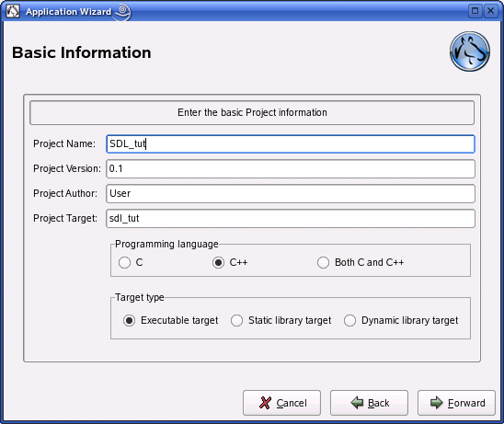504x424 pixels.
Task: Click the Project Author field containing User
Action: click(291, 193)
